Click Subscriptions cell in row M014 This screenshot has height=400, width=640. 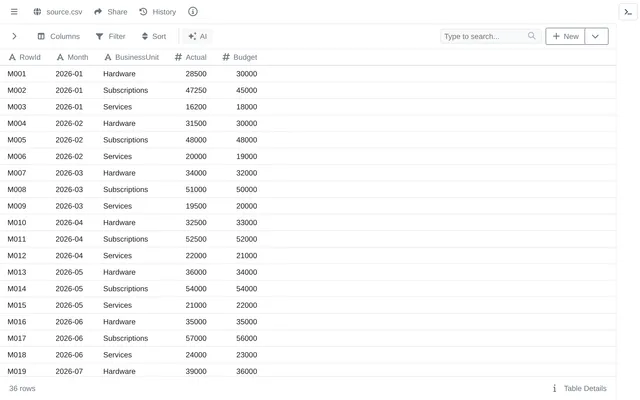(125, 289)
